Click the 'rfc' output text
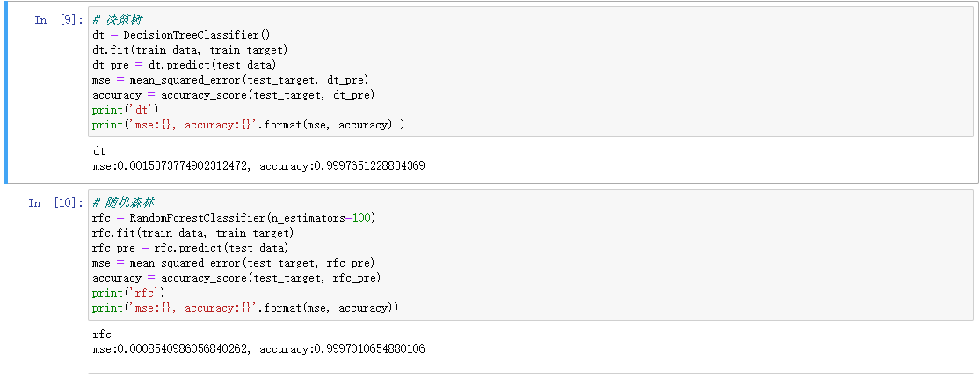 click(x=101, y=334)
